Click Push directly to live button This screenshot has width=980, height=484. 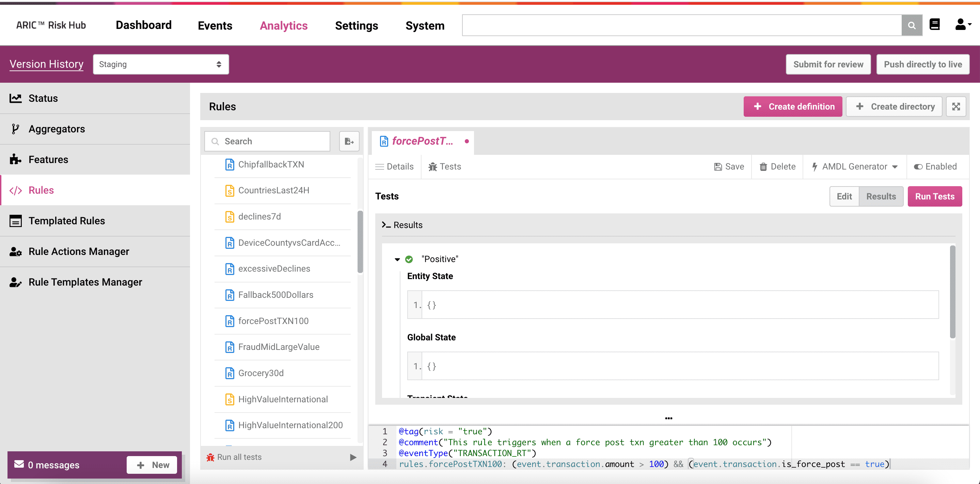[923, 64]
